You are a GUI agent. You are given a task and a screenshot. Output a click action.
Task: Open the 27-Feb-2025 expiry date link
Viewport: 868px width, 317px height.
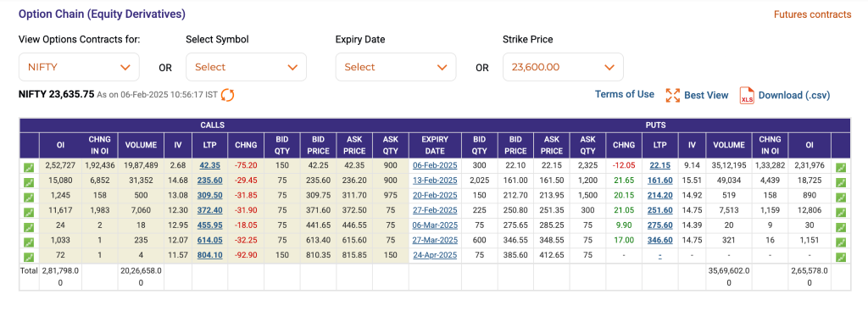pos(435,210)
